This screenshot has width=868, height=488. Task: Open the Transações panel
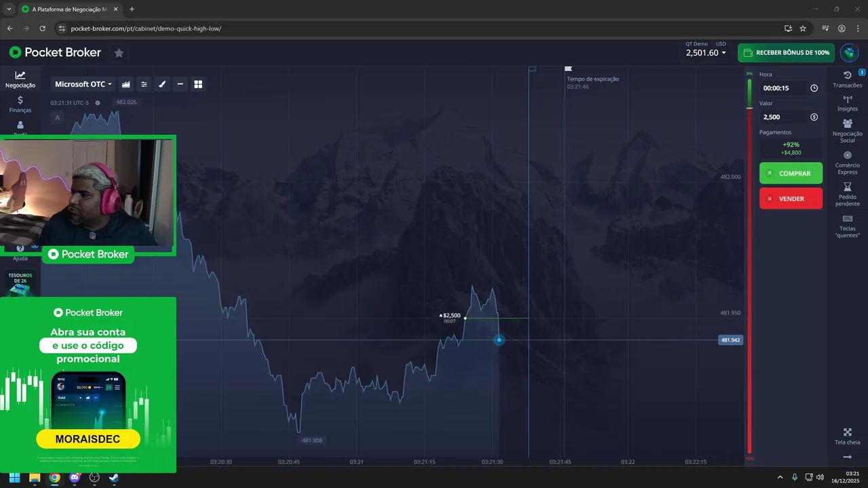tap(848, 79)
